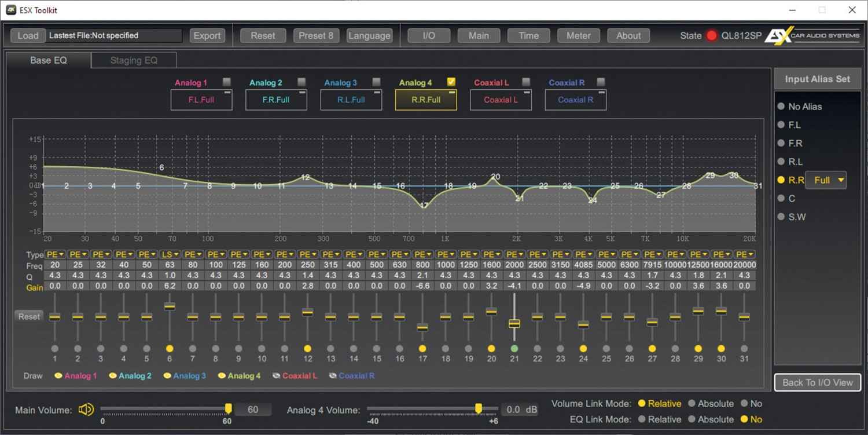Click the red State indicator light

pyautogui.click(x=712, y=35)
